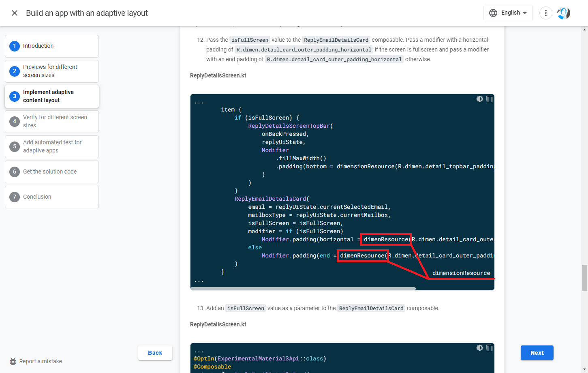Click the bug icon beside Report a mistake
The image size is (588, 373).
pyautogui.click(x=13, y=361)
